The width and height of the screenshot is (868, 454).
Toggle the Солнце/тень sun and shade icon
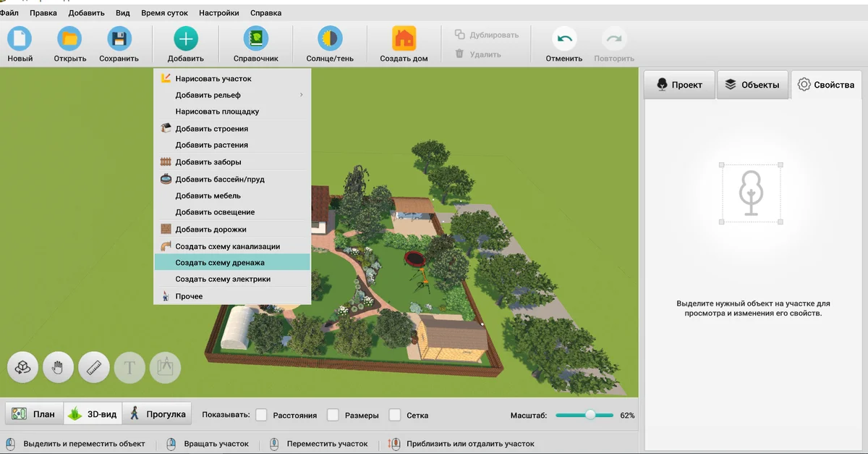coord(330,39)
